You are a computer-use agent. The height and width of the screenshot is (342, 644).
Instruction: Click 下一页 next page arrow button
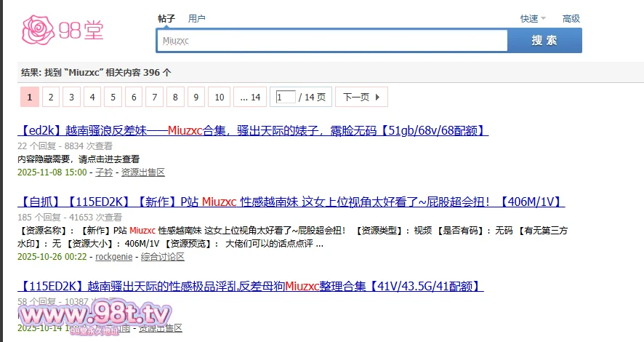point(362,97)
